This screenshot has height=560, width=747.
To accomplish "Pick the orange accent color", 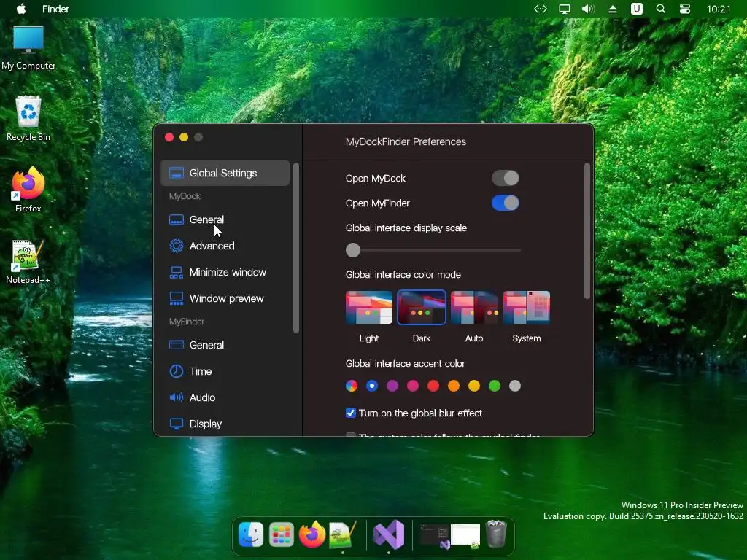I will 454,386.
